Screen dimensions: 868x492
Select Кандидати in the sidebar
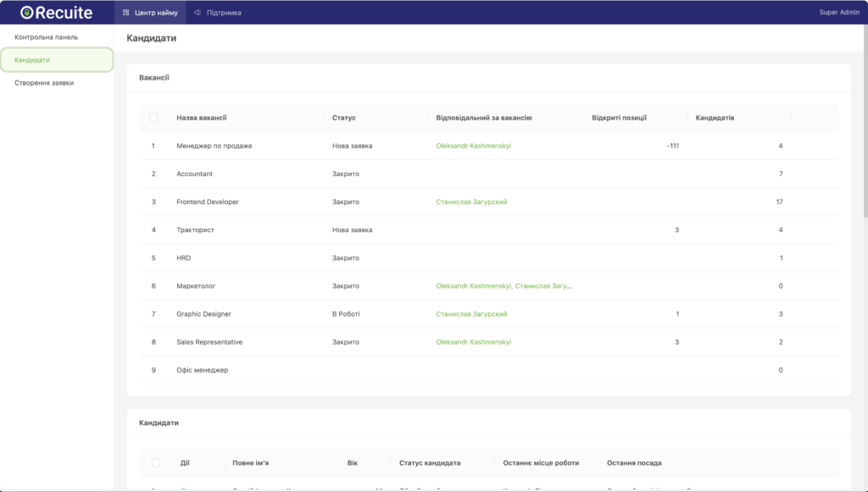point(32,60)
